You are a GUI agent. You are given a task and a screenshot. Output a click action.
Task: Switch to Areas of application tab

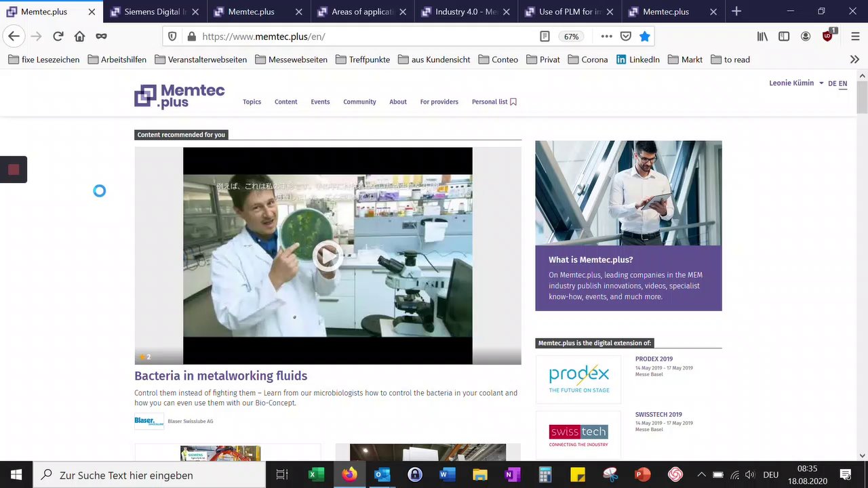point(362,12)
